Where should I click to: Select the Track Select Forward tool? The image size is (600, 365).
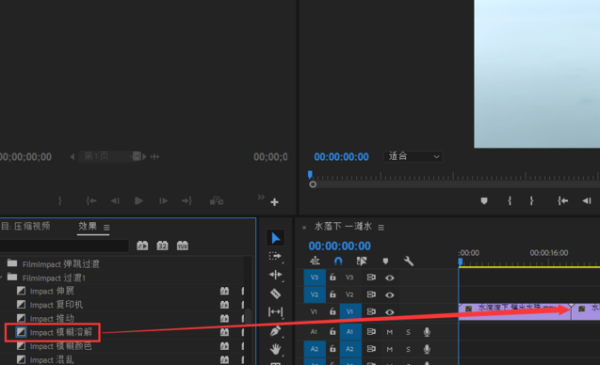click(275, 256)
